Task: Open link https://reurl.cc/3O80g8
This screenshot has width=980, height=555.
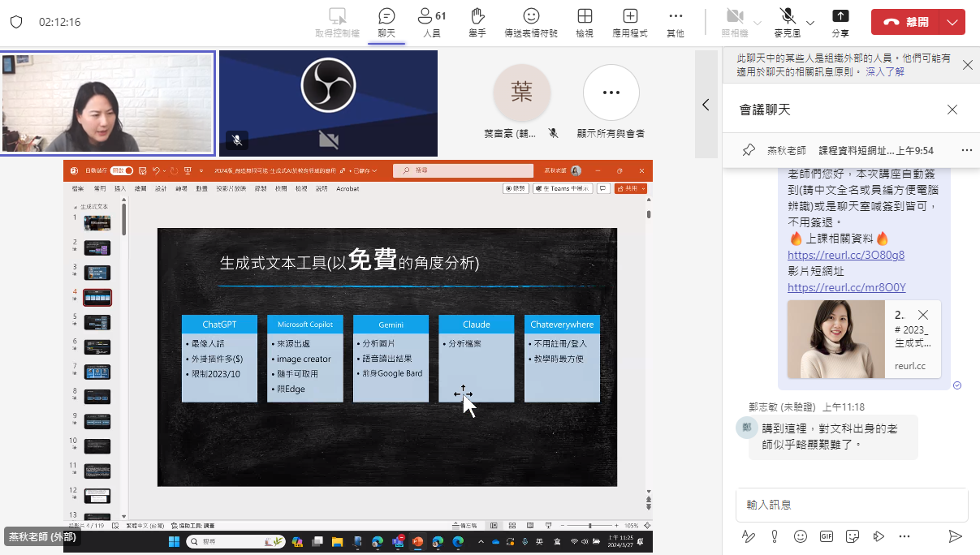Action: [x=846, y=255]
